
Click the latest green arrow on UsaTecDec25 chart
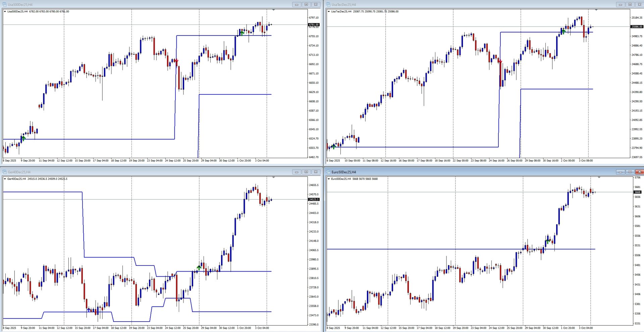563,32
